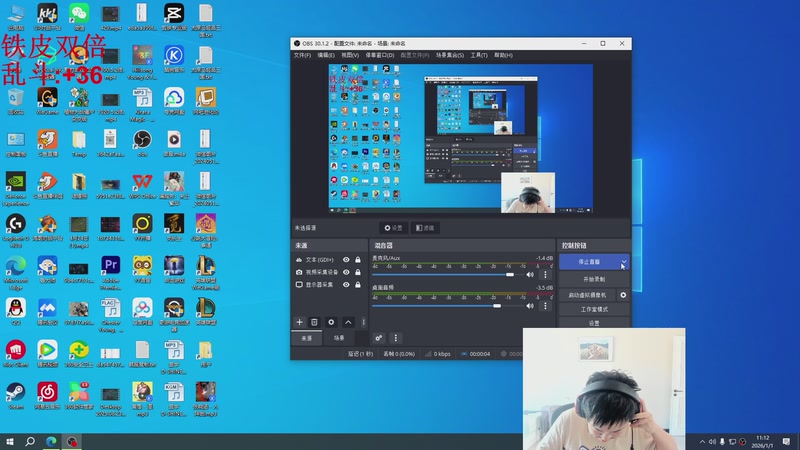
Task: Open the Recycle Bin on desktop
Action: 16,101
